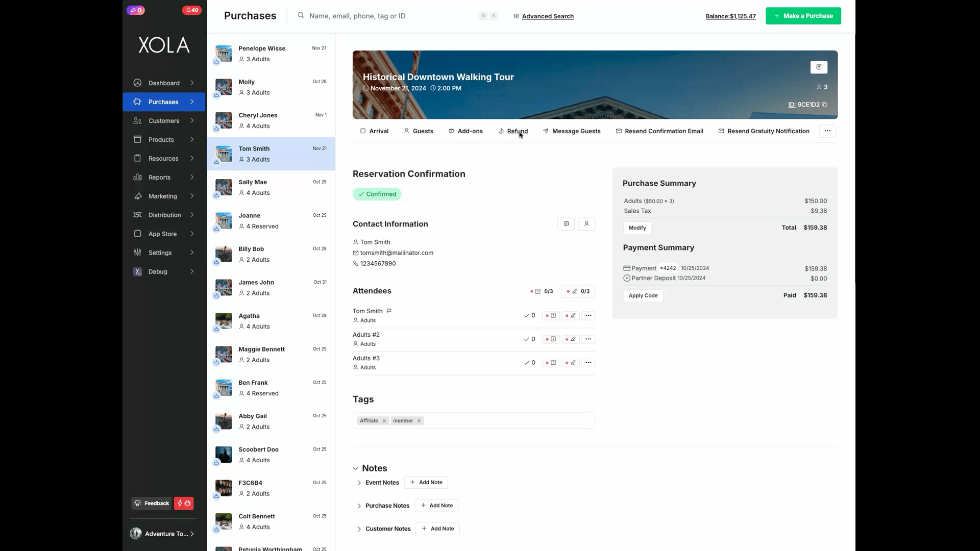Click the search magnifier icon
The width and height of the screenshot is (980, 551).
[301, 15]
